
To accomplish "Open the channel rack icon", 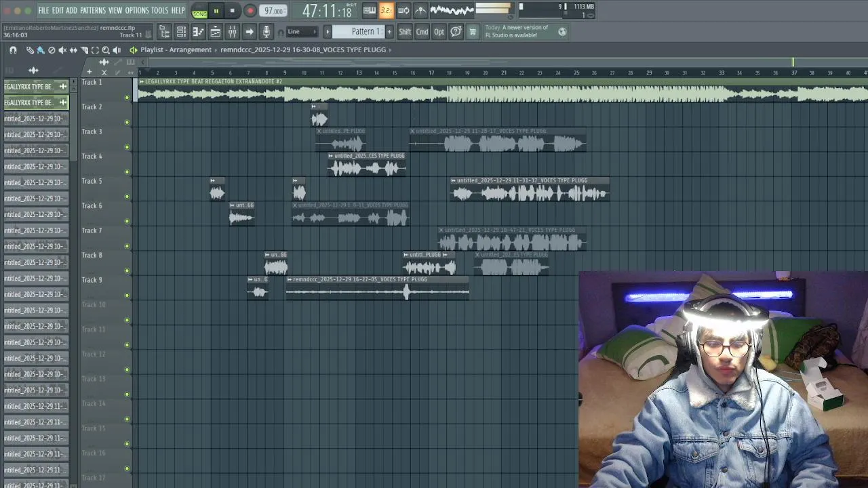I will point(181,32).
